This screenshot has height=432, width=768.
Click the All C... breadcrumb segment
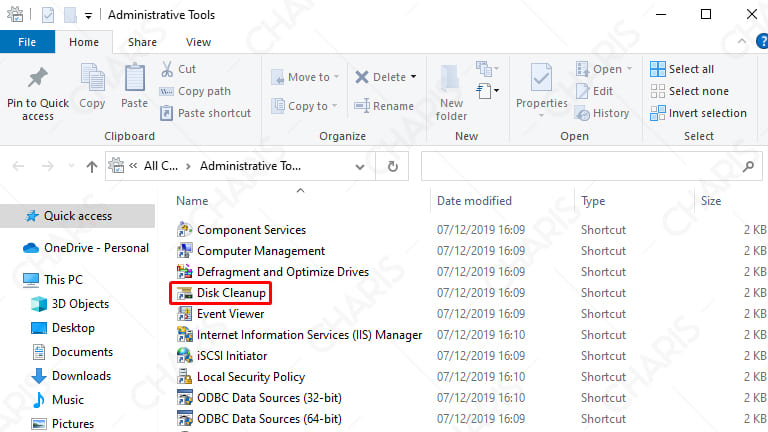point(161,166)
